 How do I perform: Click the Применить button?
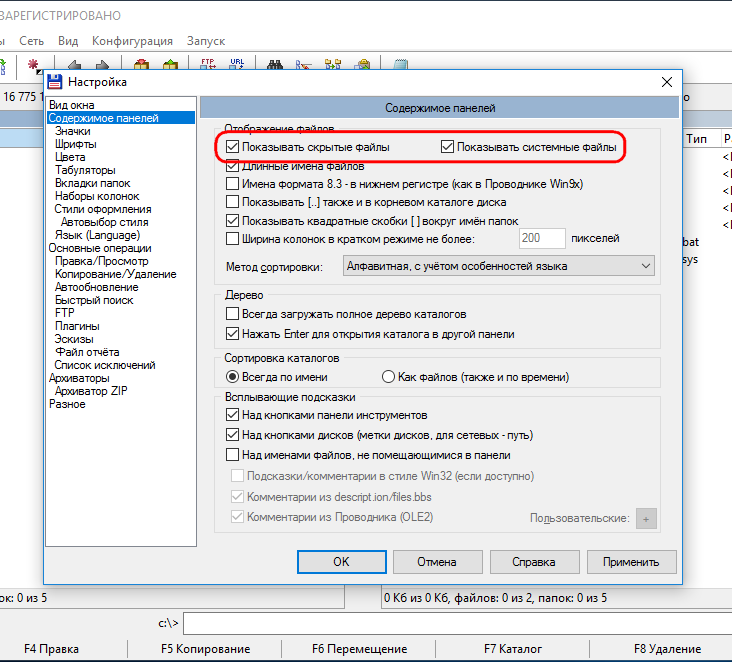pyautogui.click(x=632, y=562)
